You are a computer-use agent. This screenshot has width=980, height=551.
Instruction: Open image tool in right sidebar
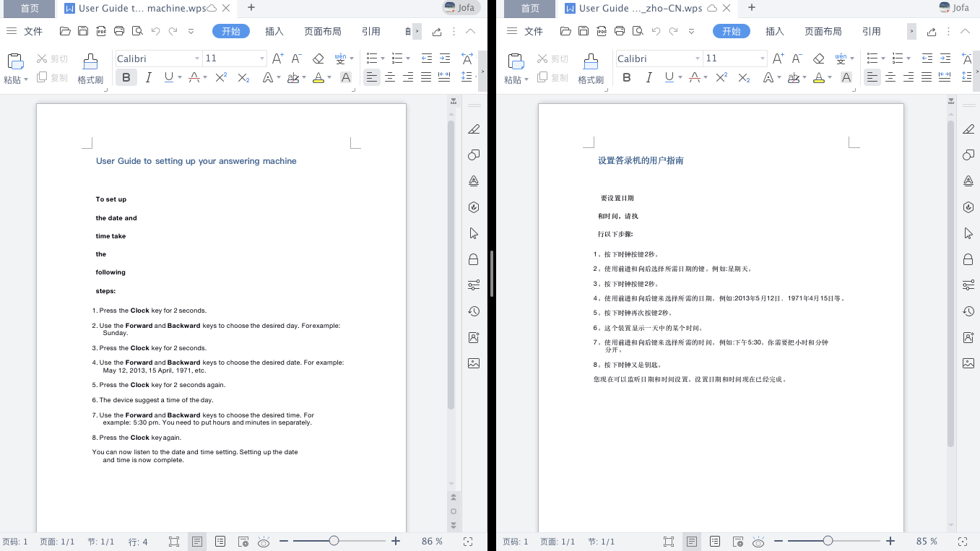(x=968, y=363)
